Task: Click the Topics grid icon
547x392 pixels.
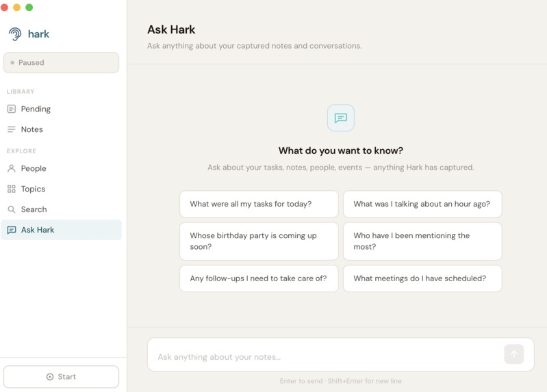Action: [12, 189]
